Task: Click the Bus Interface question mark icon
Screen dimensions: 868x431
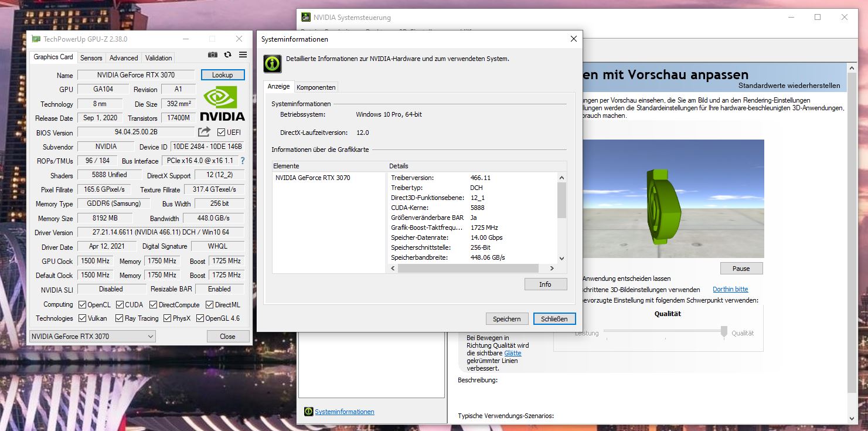Action: coord(243,161)
